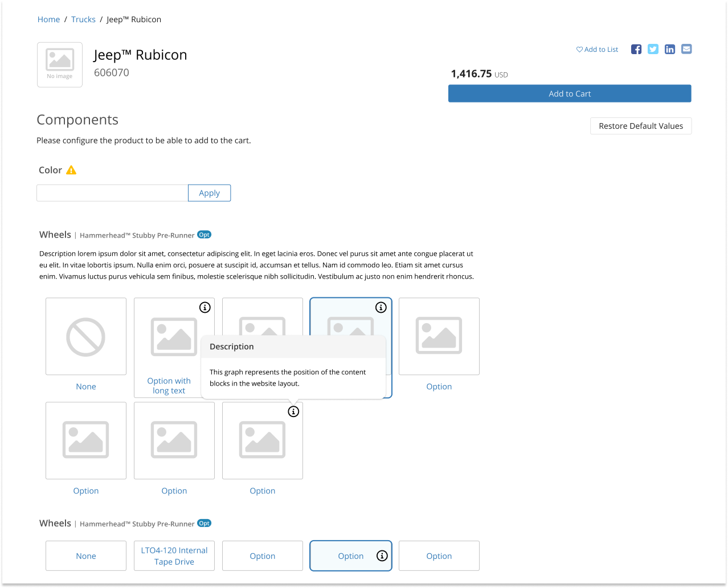Click product number 606070

click(x=112, y=73)
